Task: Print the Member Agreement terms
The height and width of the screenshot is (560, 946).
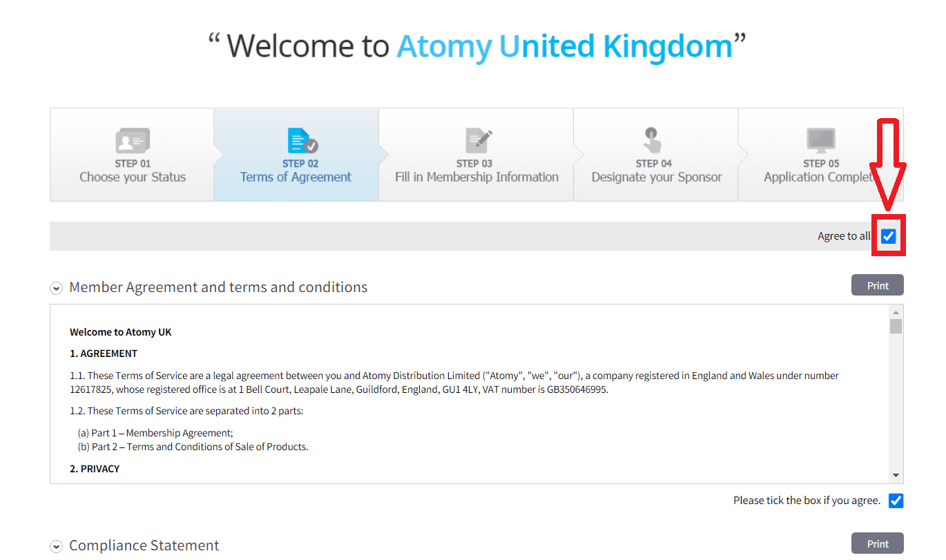Action: pyautogui.click(x=877, y=285)
